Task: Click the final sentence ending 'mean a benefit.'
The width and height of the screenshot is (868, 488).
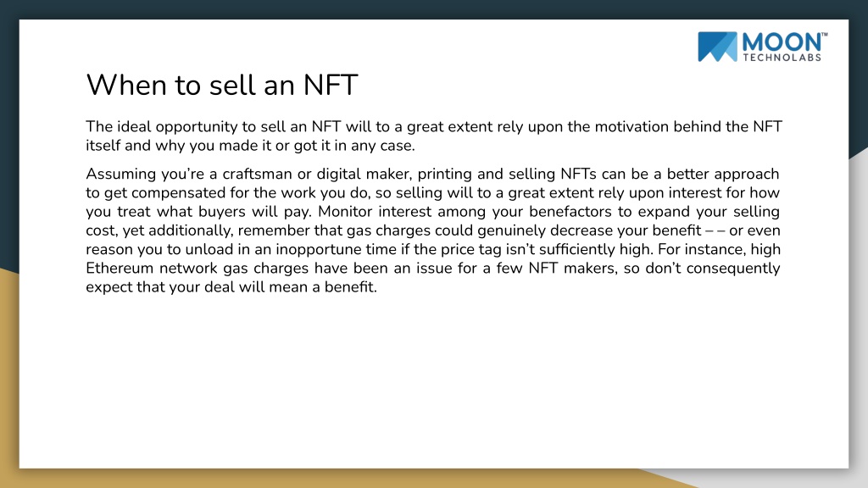Action: pos(231,287)
